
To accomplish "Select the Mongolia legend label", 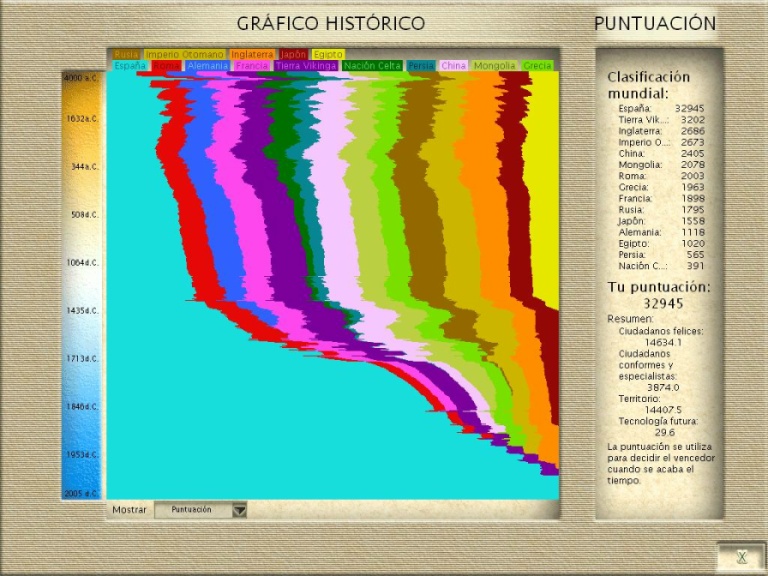I will 494,66.
